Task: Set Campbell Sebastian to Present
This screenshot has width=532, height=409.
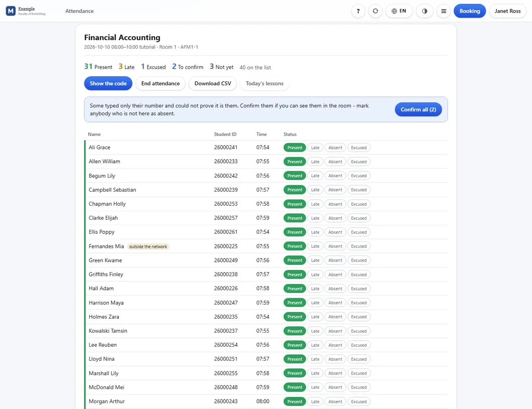Action: coord(295,190)
